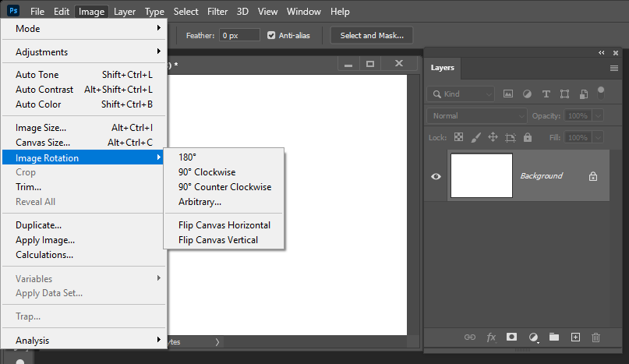Select Canvas Size... menu entry
Image resolution: width=629 pixels, height=364 pixels.
[84, 142]
